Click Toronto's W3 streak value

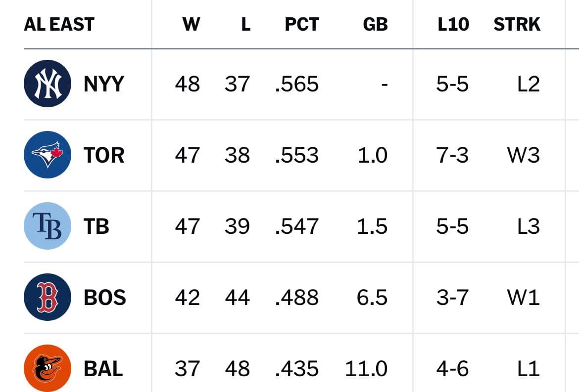(523, 155)
